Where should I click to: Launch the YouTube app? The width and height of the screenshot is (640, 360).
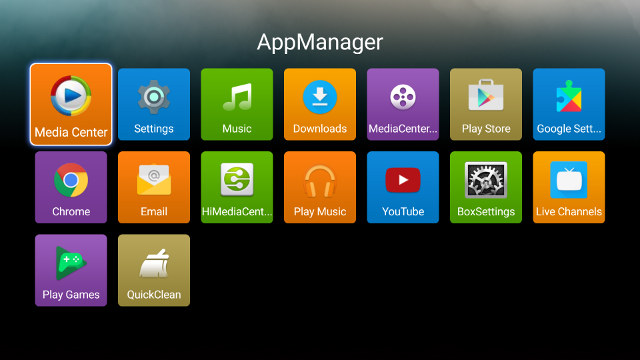[403, 187]
